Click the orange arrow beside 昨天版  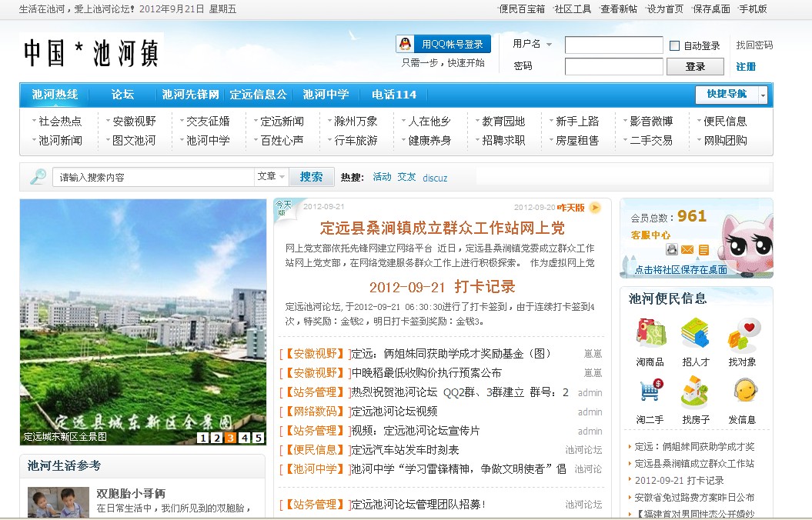coord(595,208)
